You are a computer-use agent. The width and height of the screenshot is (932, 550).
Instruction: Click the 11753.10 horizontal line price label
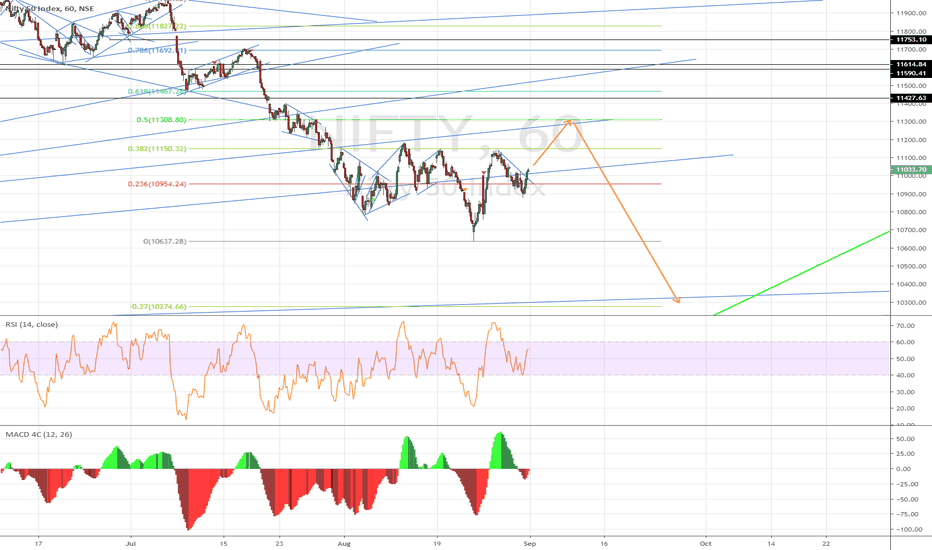pyautogui.click(x=911, y=40)
